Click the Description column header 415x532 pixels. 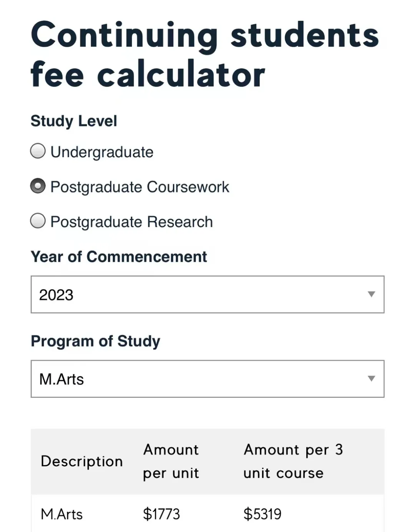click(81, 461)
